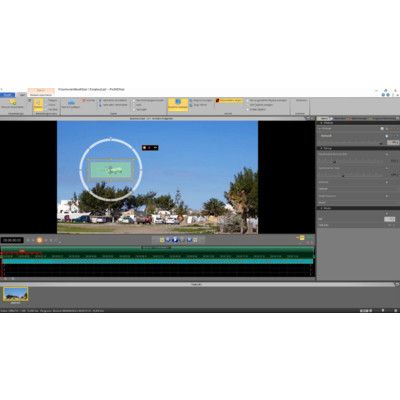Click the yellow icon left of keyframe controls
The height and width of the screenshot is (400, 400).
pos(162,240)
